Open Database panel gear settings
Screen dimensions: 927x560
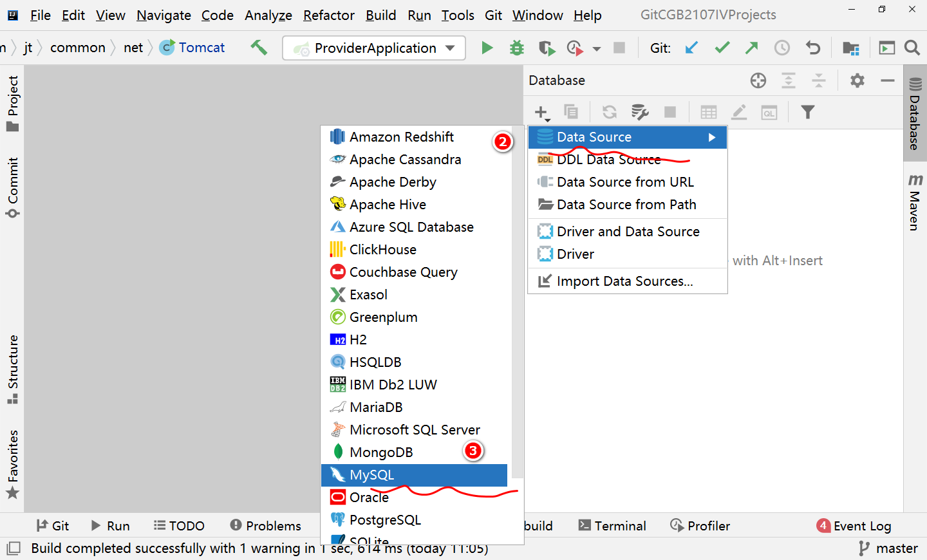click(x=857, y=80)
